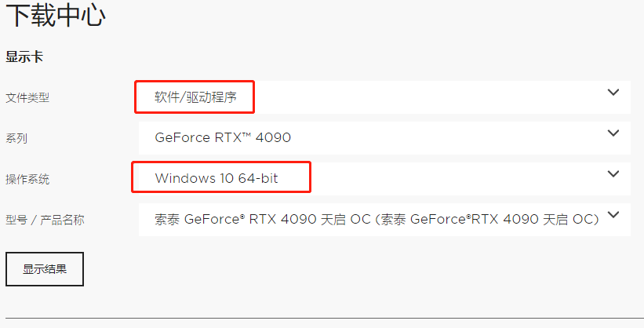Expand the 文件类型 dropdown chevron arrow
The width and height of the screenshot is (644, 328).
pos(613,93)
